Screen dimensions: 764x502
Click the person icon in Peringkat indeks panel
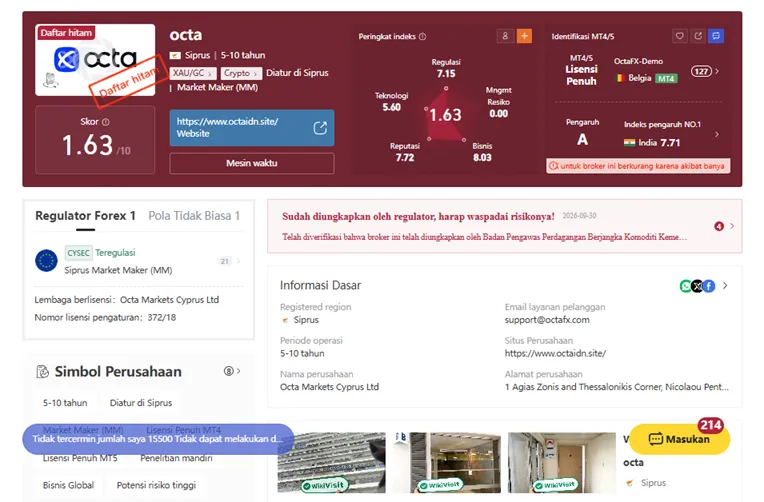click(x=505, y=36)
